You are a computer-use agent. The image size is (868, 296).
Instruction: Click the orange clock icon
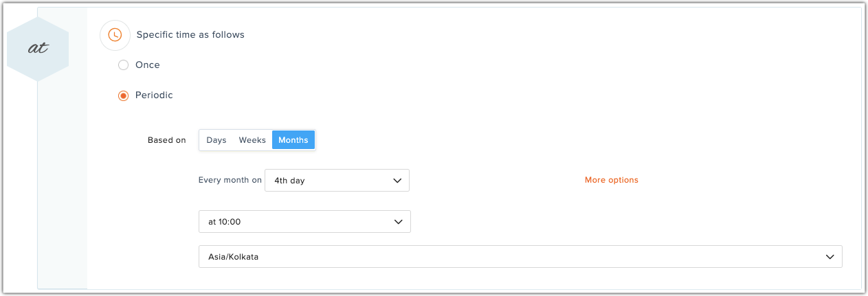tap(115, 34)
